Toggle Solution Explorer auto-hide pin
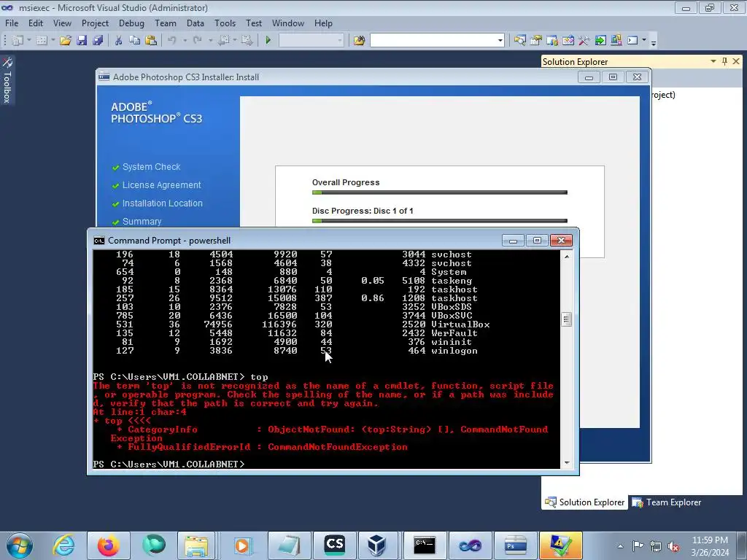The height and width of the screenshot is (560, 747). [724, 61]
